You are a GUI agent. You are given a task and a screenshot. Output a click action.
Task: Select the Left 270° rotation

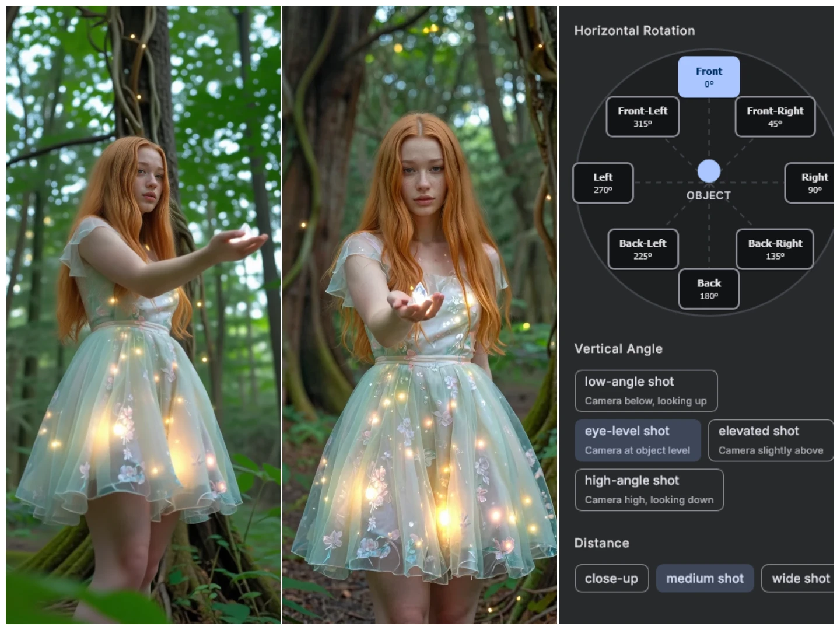[x=603, y=183]
